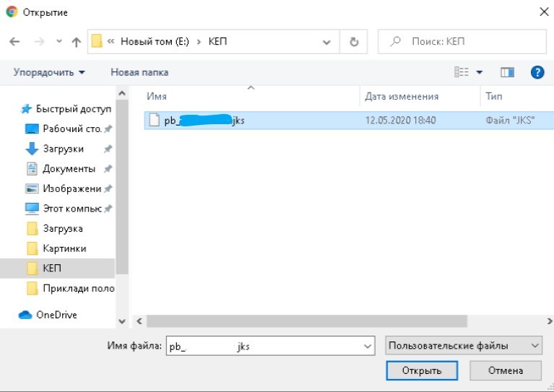
Task: Sort by Дата изменения column header
Action: click(402, 96)
